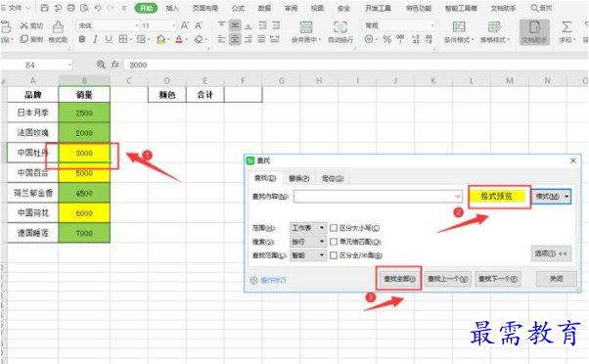This screenshot has height=364, width=589.
Task: Click the percent style icon
Action: click(386, 39)
